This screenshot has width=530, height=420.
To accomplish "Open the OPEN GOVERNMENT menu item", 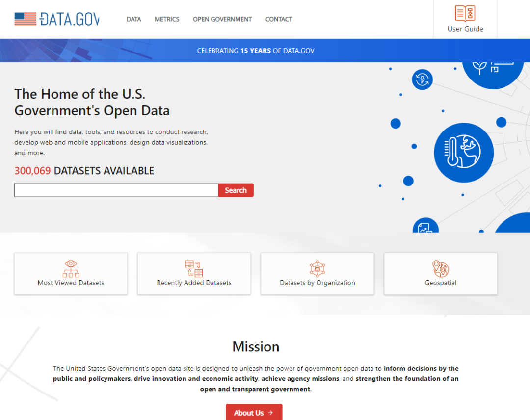I will pyautogui.click(x=222, y=19).
